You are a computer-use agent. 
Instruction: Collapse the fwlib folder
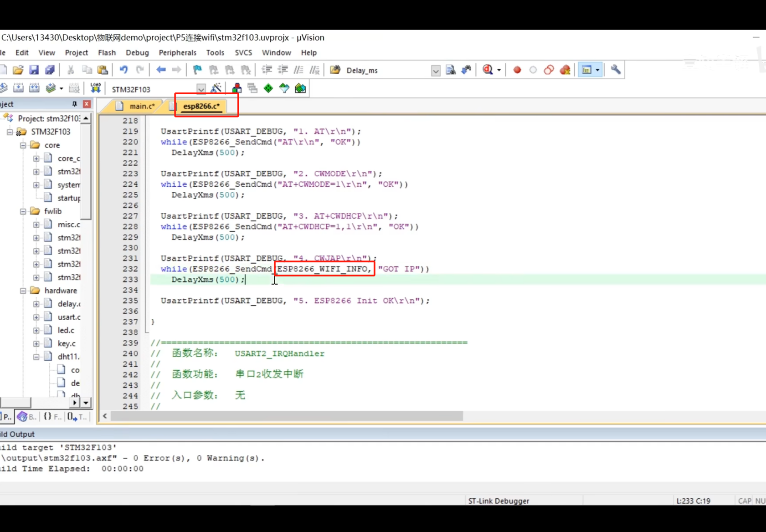[x=23, y=211]
